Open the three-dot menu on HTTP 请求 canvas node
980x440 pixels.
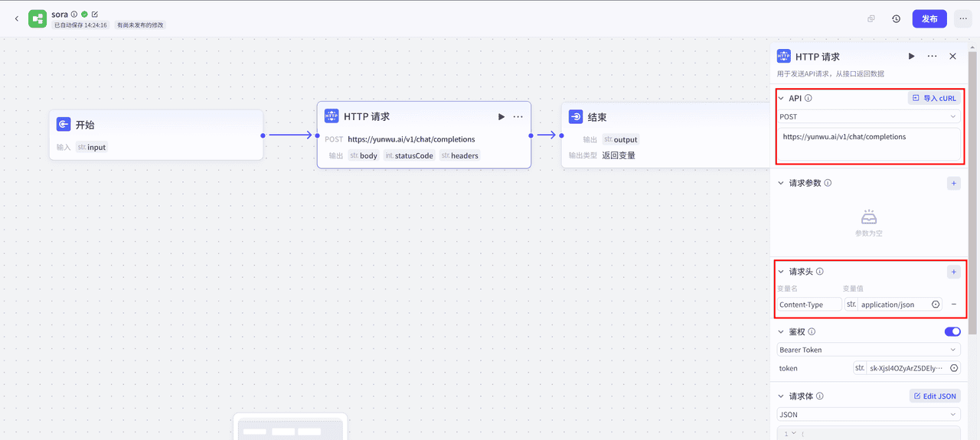coord(518,116)
